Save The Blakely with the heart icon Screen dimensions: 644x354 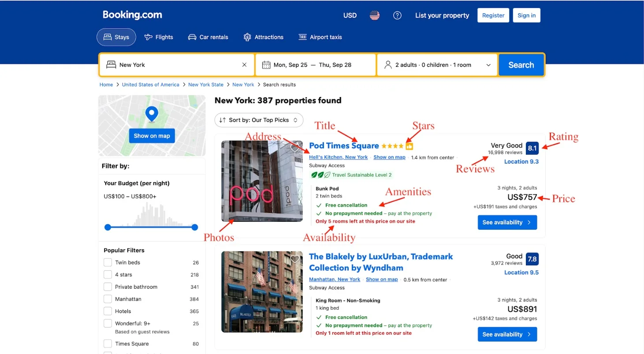[x=295, y=259]
